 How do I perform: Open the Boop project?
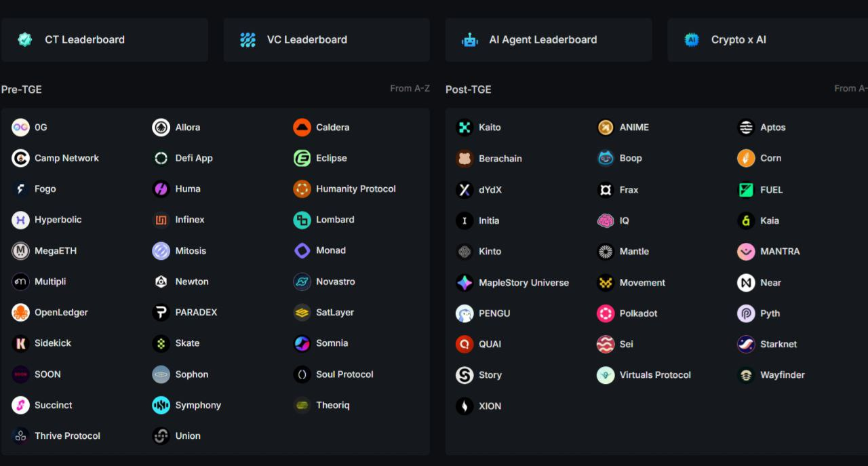[x=620, y=158]
